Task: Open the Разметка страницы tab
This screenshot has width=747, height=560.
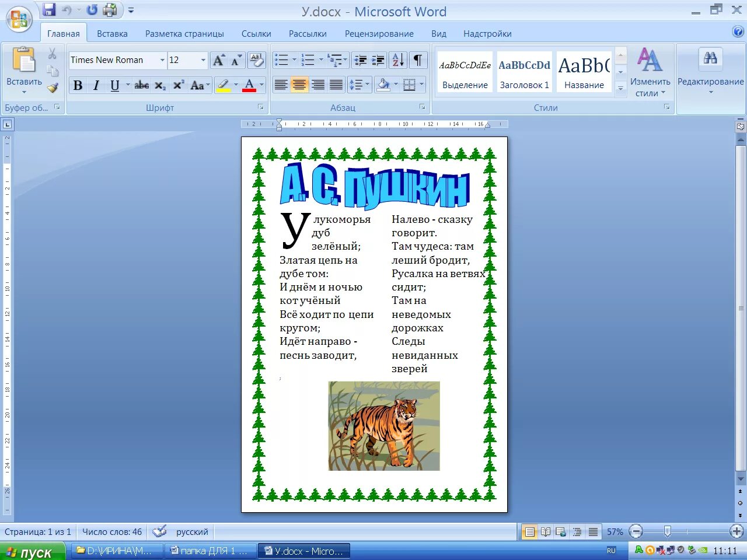Action: pyautogui.click(x=184, y=34)
